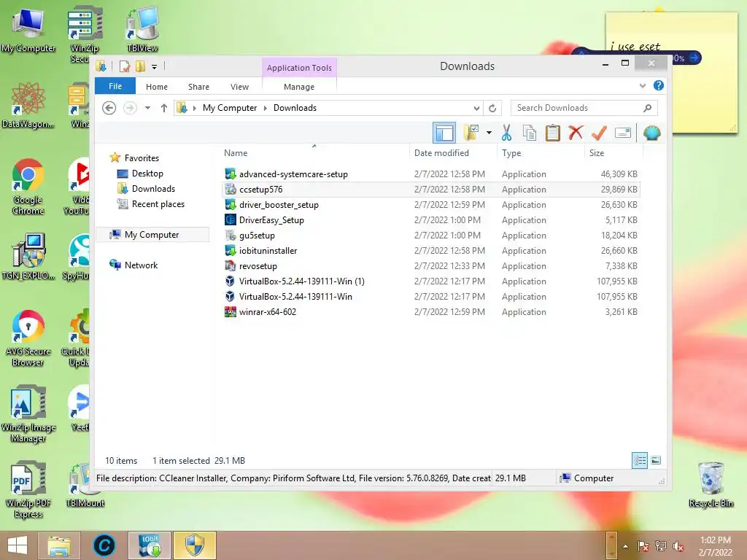
Task: Open the CCleaner taskbar icon
Action: [x=104, y=545]
